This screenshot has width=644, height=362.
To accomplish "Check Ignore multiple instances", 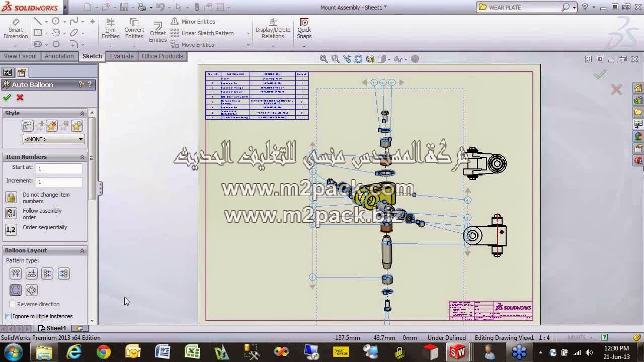I will point(9,316).
